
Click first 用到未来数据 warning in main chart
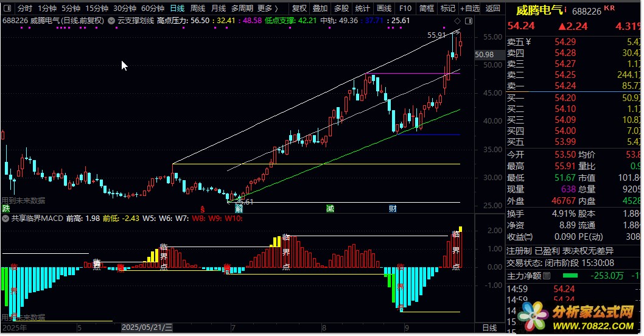[23, 200]
